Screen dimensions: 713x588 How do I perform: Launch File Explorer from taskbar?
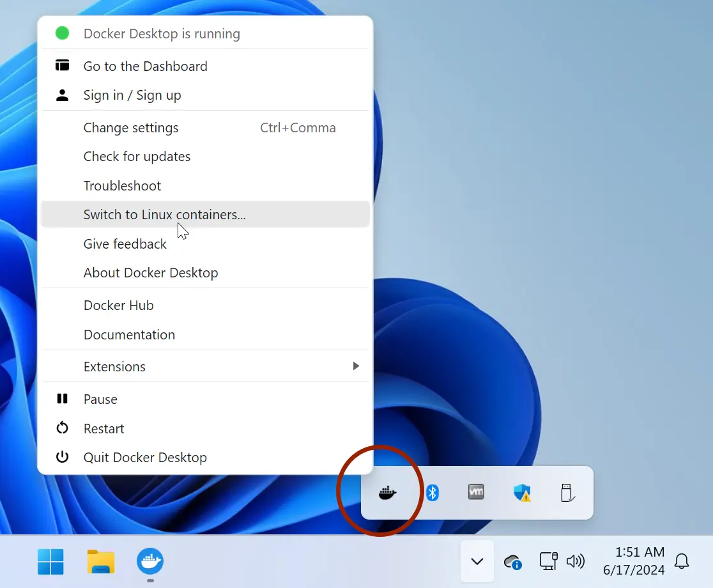[x=100, y=562]
